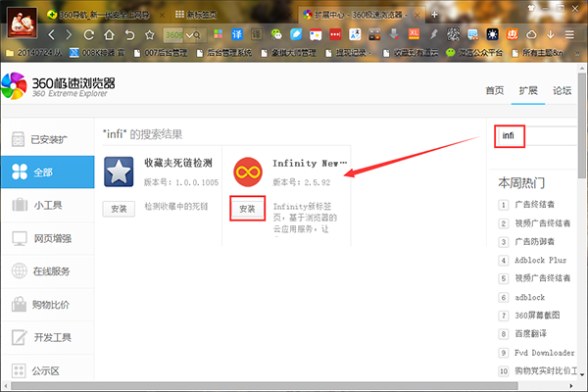Viewport: 588px width, 392px height.
Task: Select the 小工具 category
Action: pos(48,205)
